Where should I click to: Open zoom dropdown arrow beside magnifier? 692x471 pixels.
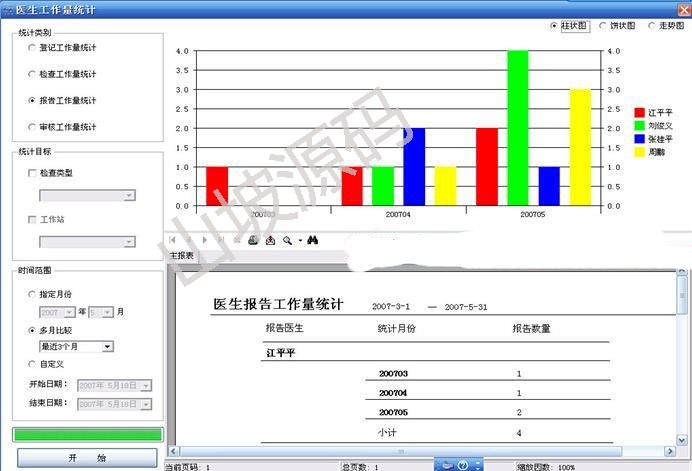click(x=300, y=241)
